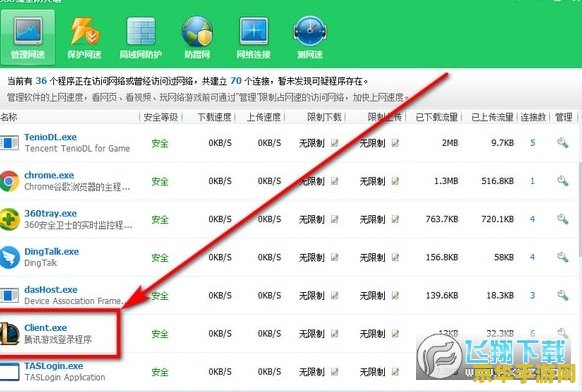582x392 pixels.
Task: Open connection count 4 for 360tray.exe
Action: (533, 219)
